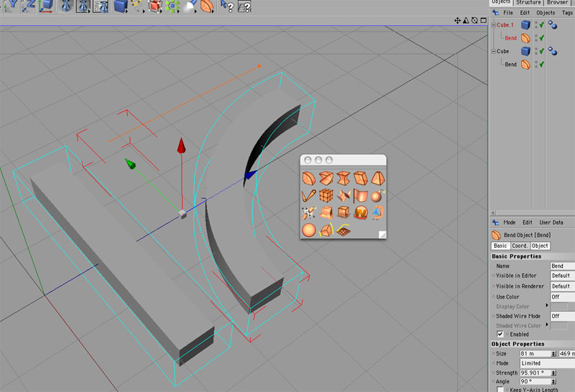
Task: Open the Objects menu in Object Manager
Action: (546, 13)
